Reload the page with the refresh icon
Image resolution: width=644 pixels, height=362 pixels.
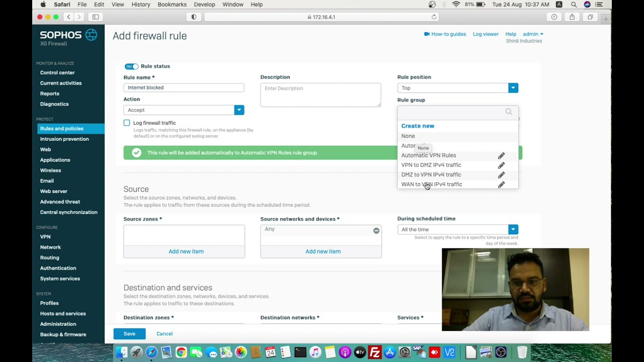coord(434,17)
